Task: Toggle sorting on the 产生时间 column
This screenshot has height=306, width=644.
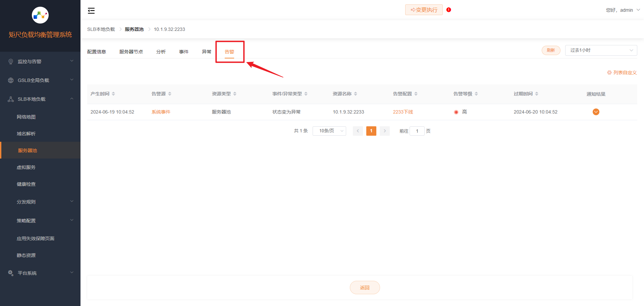Action: point(113,94)
